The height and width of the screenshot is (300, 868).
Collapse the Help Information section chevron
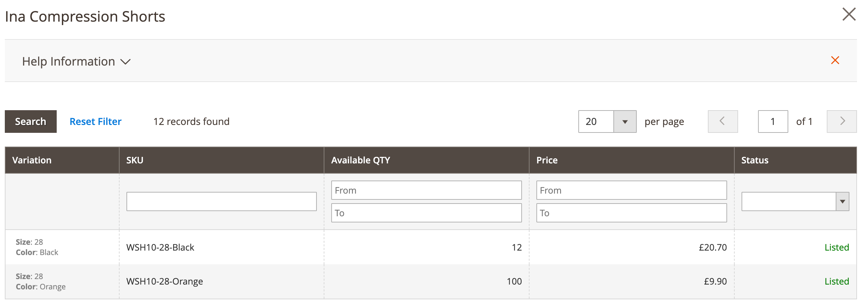click(125, 62)
